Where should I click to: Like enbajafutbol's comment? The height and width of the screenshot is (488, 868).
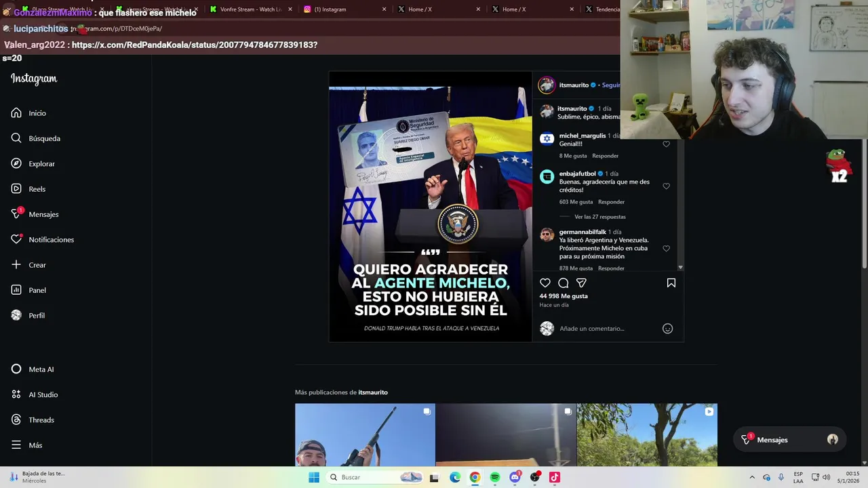[666, 186]
